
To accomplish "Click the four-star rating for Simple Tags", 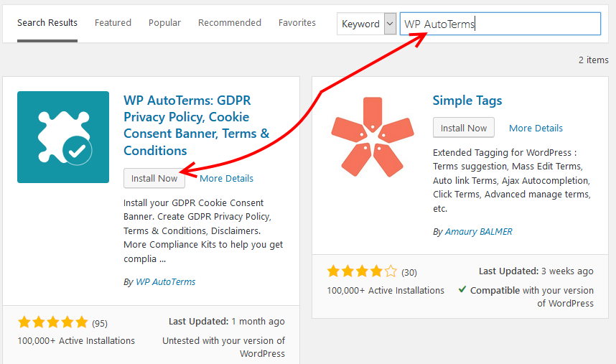I will [x=363, y=271].
